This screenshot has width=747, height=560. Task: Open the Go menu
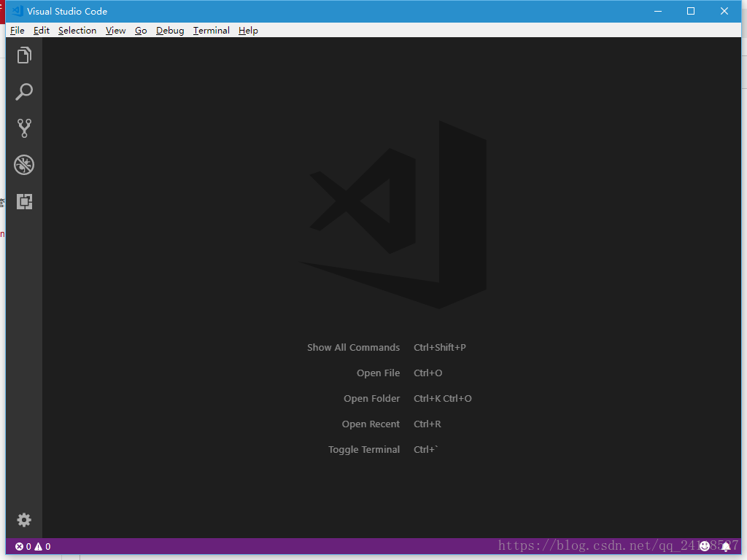(141, 31)
